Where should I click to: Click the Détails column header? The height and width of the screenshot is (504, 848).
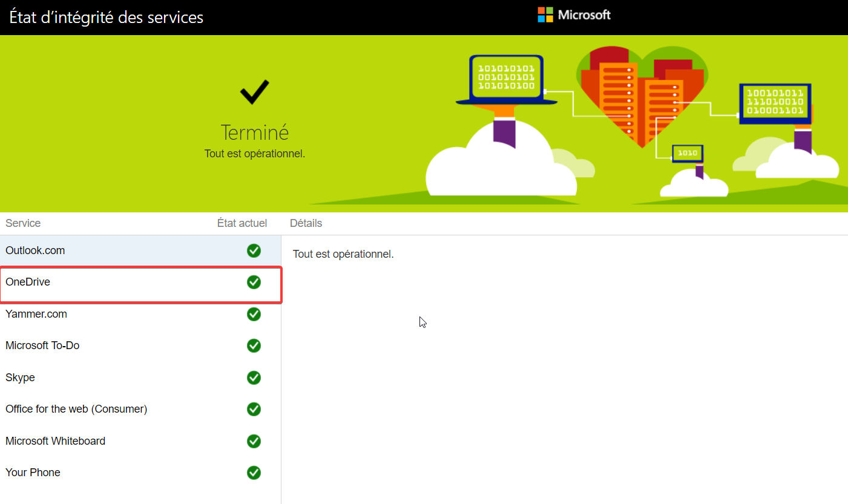[306, 223]
